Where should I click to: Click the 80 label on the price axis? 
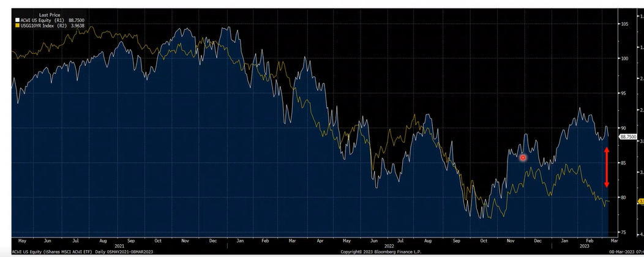[x=623, y=198]
